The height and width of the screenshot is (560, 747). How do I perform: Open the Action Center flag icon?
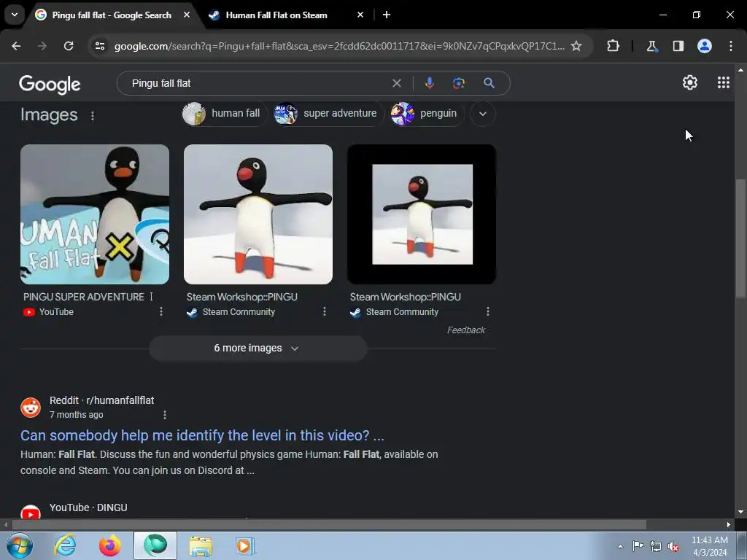click(x=638, y=546)
